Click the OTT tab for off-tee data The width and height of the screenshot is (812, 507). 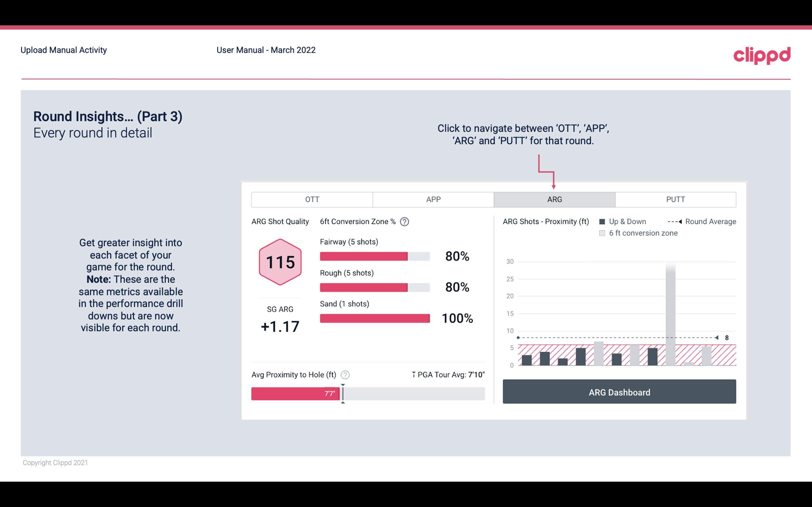pyautogui.click(x=313, y=200)
